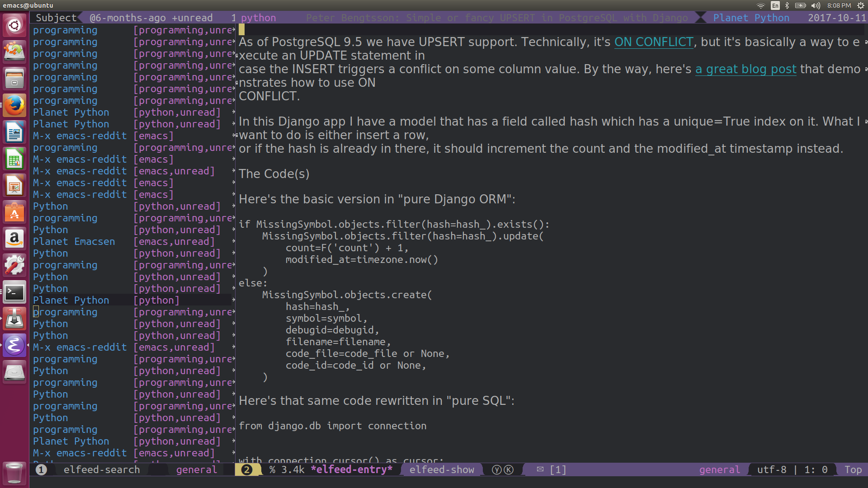Follow the 'a great blog post' link
Screen dimensions: 868x488
tap(745, 69)
